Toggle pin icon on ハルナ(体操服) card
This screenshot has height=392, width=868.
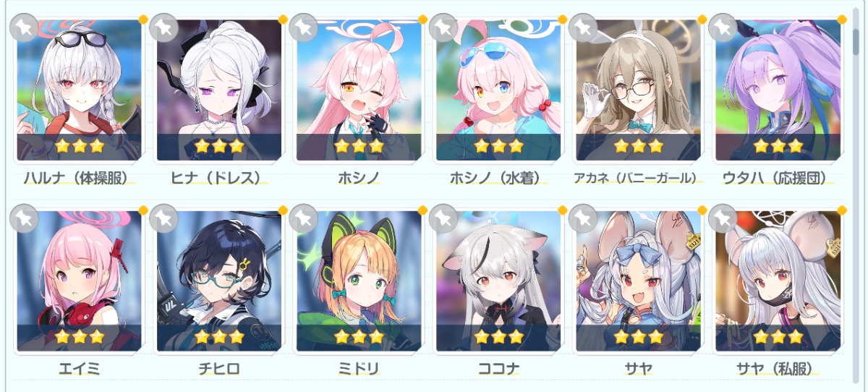24,27
